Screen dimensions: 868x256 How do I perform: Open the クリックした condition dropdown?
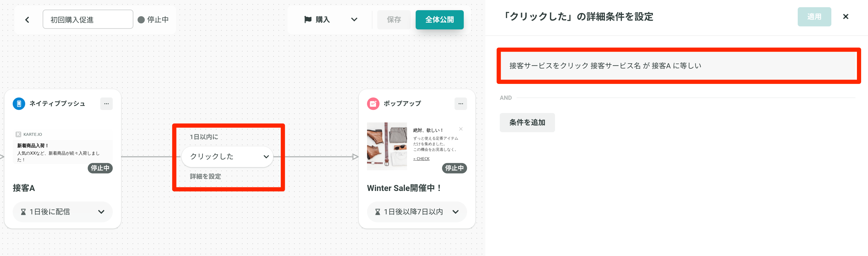tap(228, 156)
